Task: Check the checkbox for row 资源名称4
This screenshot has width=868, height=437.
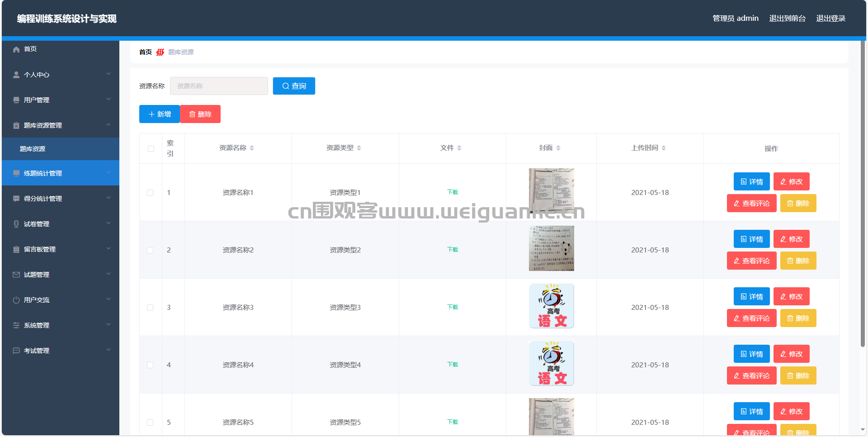Action: click(150, 365)
